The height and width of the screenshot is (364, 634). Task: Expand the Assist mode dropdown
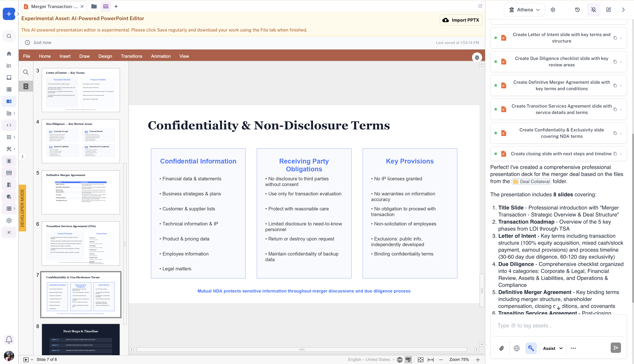tap(552, 348)
